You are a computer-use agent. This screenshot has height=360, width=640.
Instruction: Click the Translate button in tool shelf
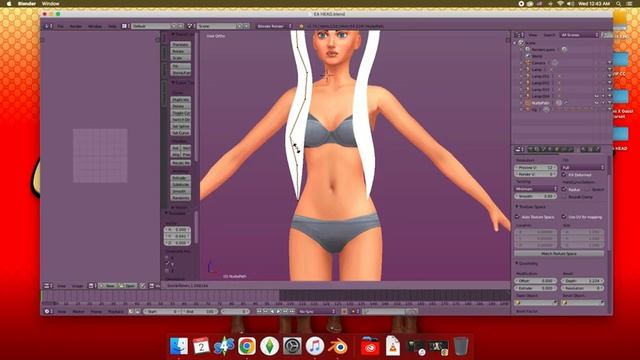pos(180,44)
